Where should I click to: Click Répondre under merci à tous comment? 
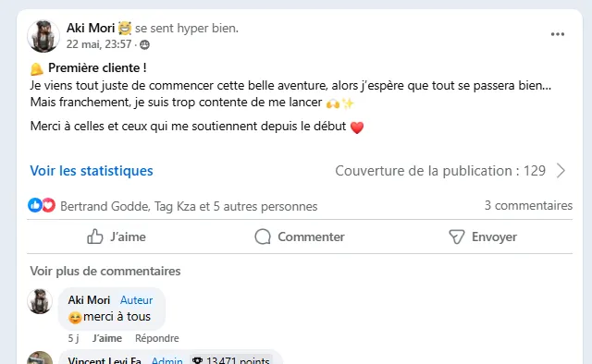tap(157, 338)
